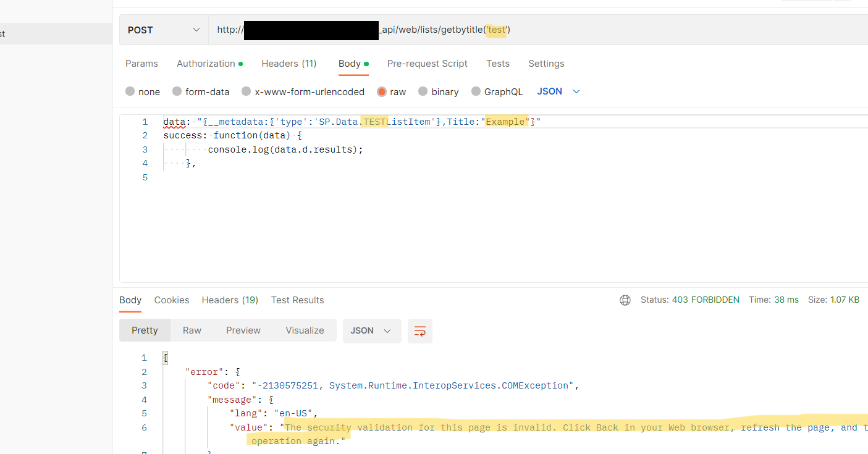868x454 pixels.
Task: Show the response Preview view
Action: tap(243, 330)
